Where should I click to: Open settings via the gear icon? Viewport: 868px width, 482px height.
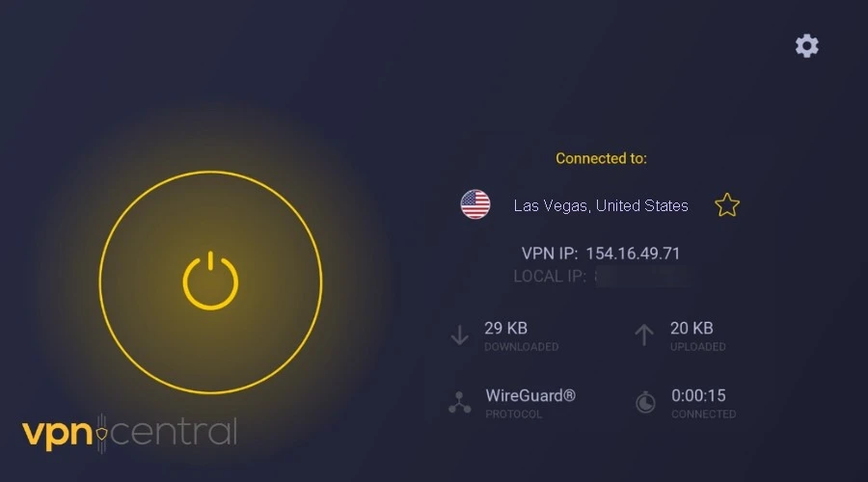point(806,46)
